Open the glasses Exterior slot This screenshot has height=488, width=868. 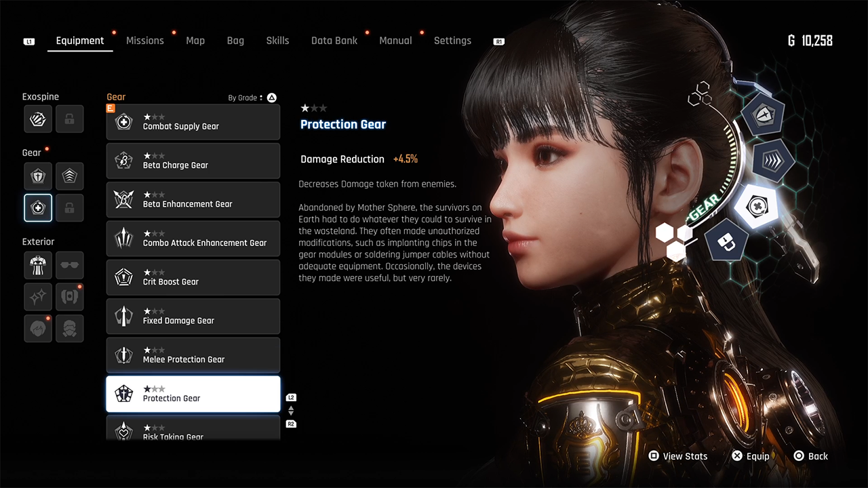pyautogui.click(x=70, y=265)
